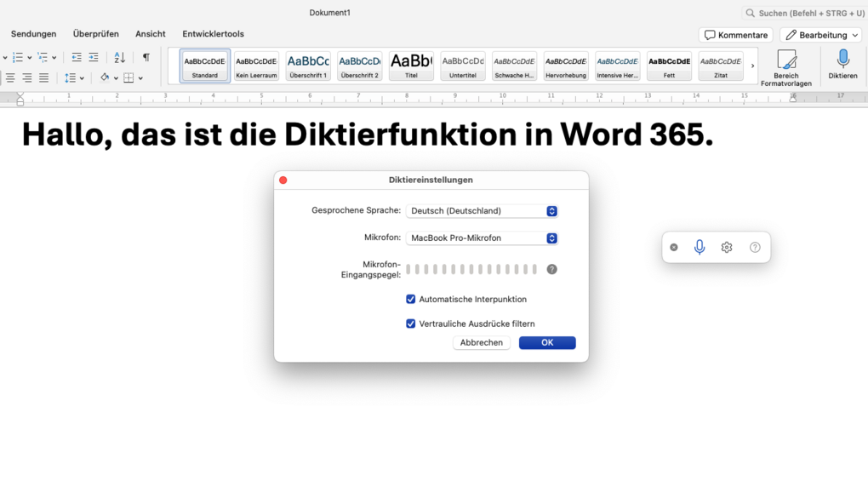This screenshot has width=868, height=481.
Task: Click the right indent marker on the ruler
Action: coord(793,97)
